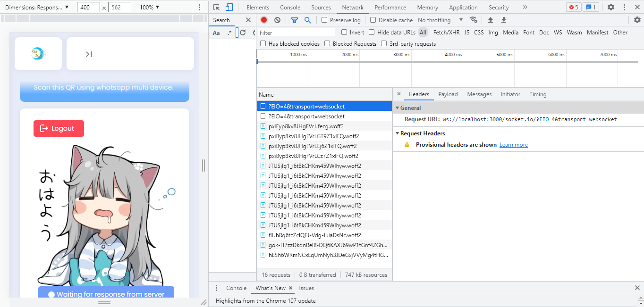Open network conditions wifi icon

tap(473, 20)
